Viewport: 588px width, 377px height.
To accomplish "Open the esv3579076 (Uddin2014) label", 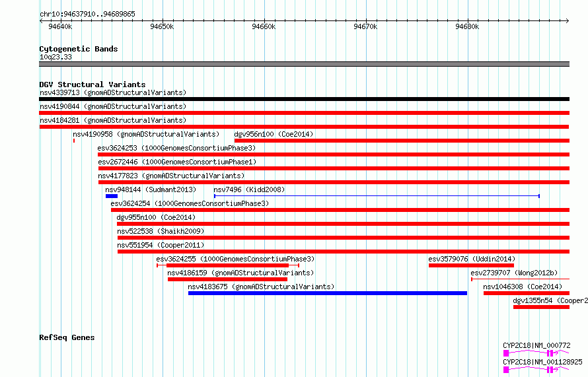I will (472, 259).
